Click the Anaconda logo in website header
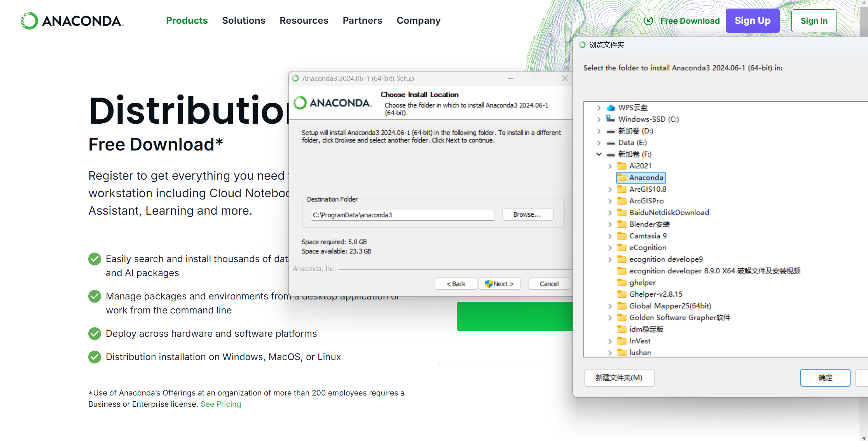Image resolution: width=868 pixels, height=441 pixels. (x=72, y=21)
